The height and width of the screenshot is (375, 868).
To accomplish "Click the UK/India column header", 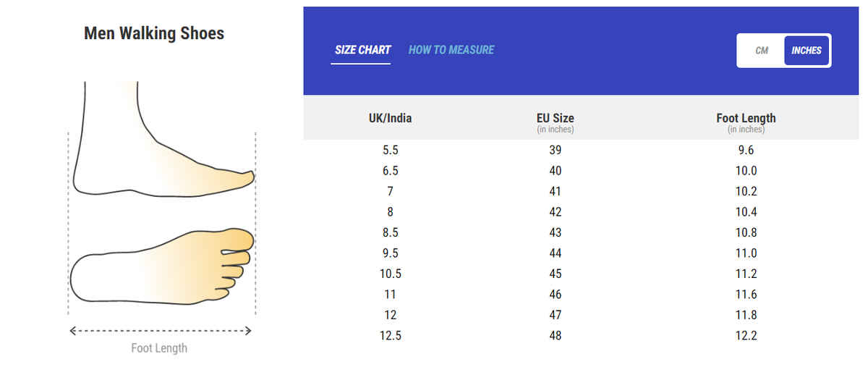I will (x=390, y=118).
